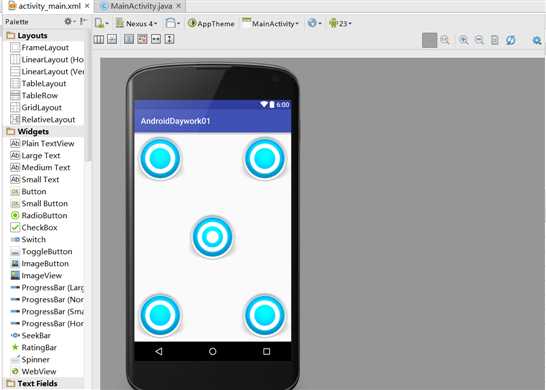
Task: Open the Nexus 4 device dropdown
Action: click(x=137, y=23)
